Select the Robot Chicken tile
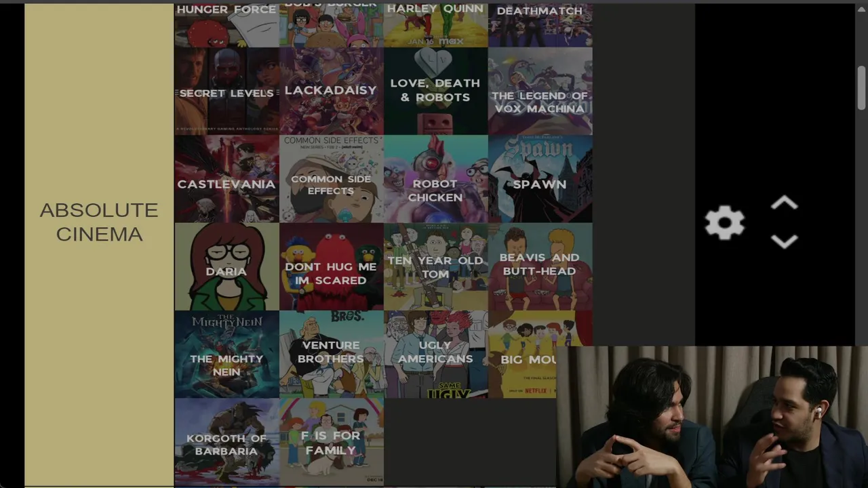Image resolution: width=868 pixels, height=488 pixels. (435, 179)
